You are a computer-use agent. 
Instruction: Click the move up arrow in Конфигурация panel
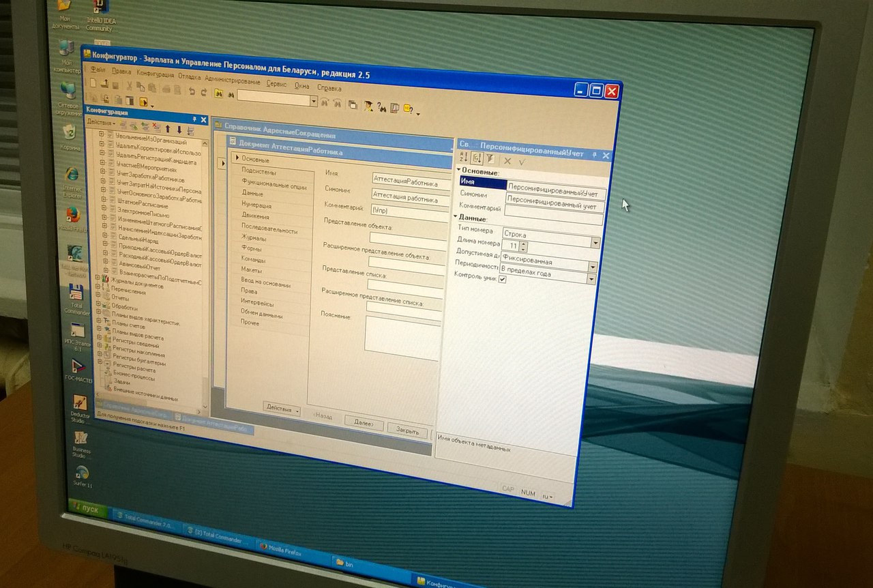[168, 129]
